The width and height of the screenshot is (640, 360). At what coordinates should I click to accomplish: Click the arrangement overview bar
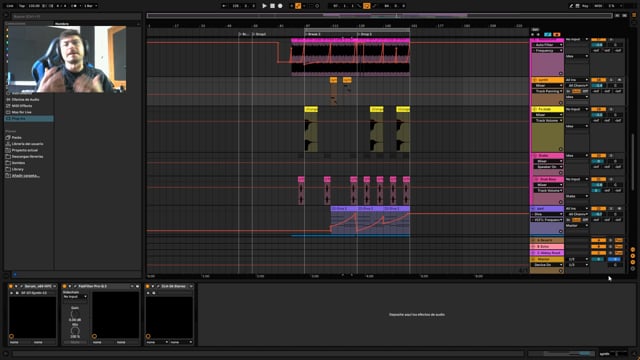[x=380, y=16]
